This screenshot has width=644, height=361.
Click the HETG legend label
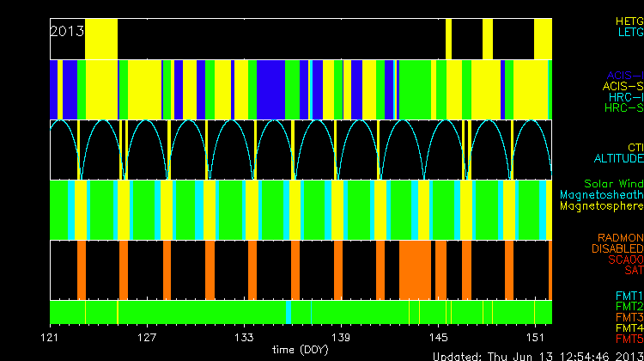tap(629, 20)
